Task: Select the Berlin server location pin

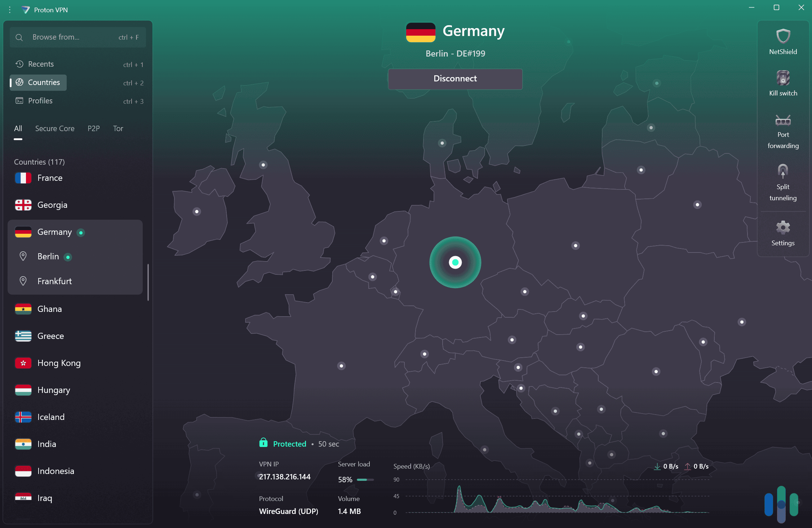Action: [48, 256]
